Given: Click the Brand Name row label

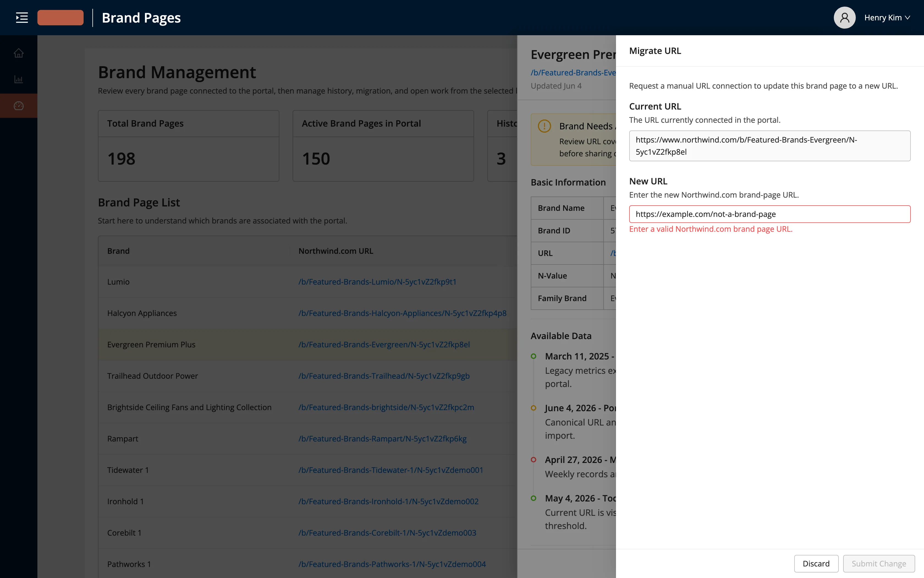Looking at the screenshot, I should 561,208.
